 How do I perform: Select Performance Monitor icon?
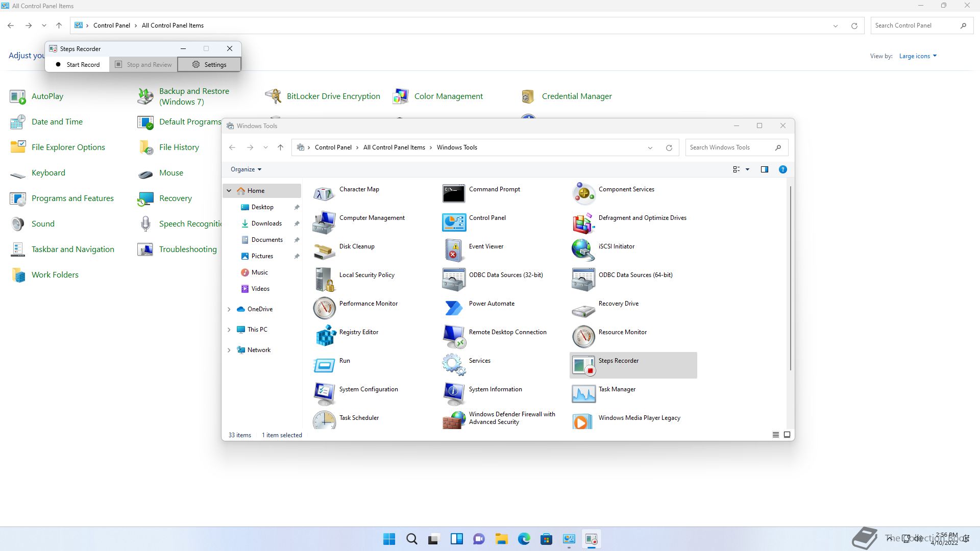(x=324, y=308)
